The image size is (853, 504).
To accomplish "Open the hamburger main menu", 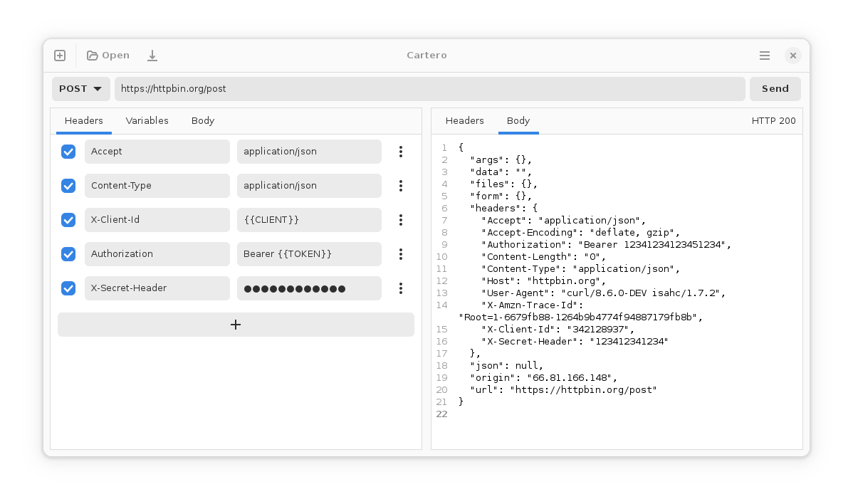I will (764, 56).
